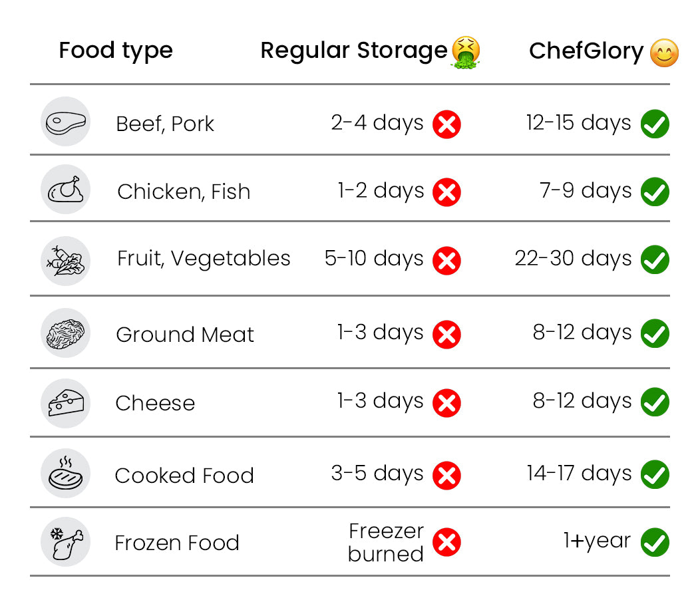Click the green checkmark next to 1+year
Image resolution: width=700 pixels, height=592 pixels.
tap(655, 543)
